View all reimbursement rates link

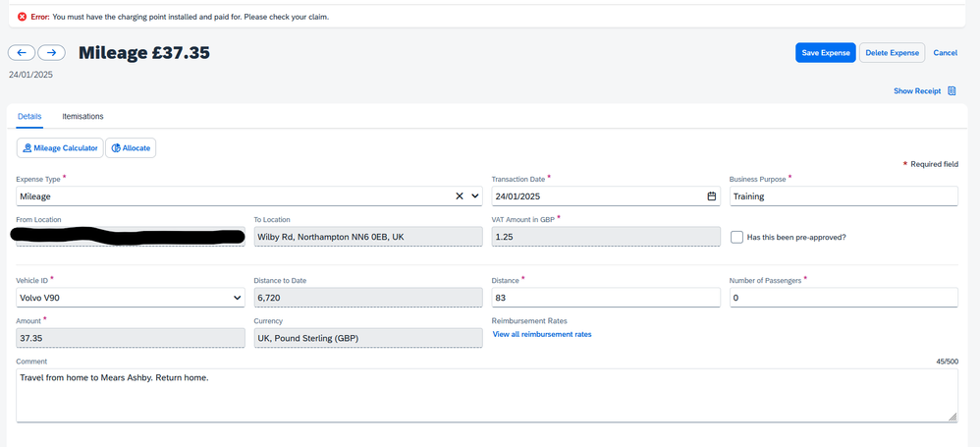point(542,334)
